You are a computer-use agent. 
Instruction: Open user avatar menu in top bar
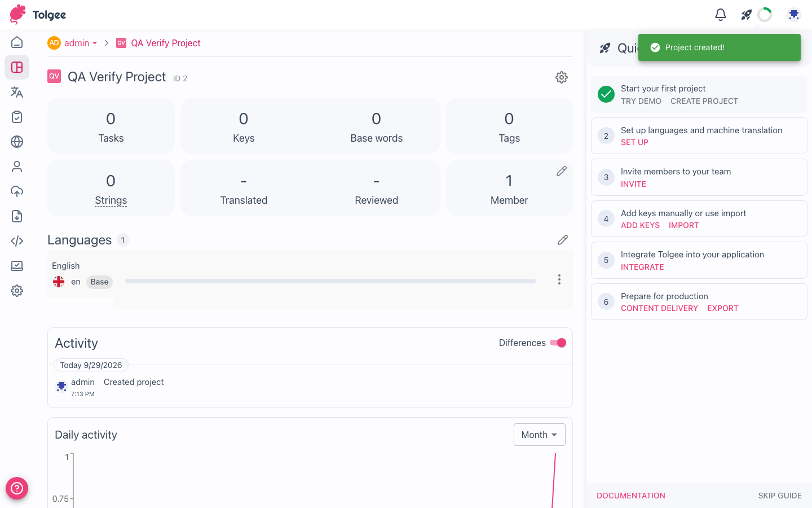click(794, 15)
